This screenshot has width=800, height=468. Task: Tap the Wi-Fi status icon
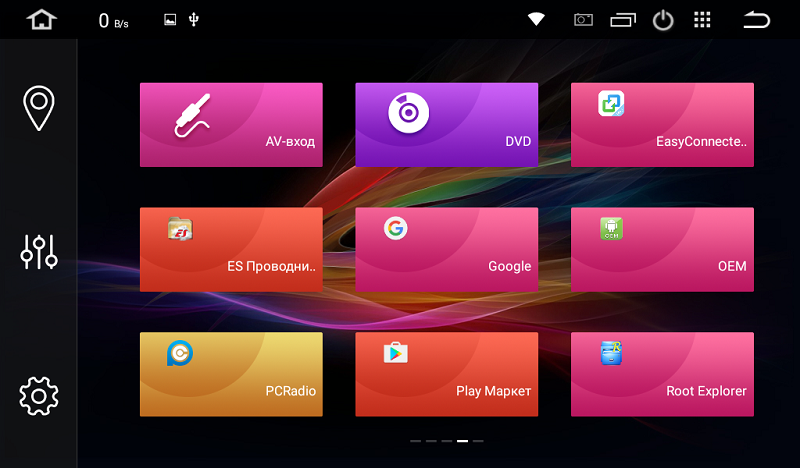point(536,19)
